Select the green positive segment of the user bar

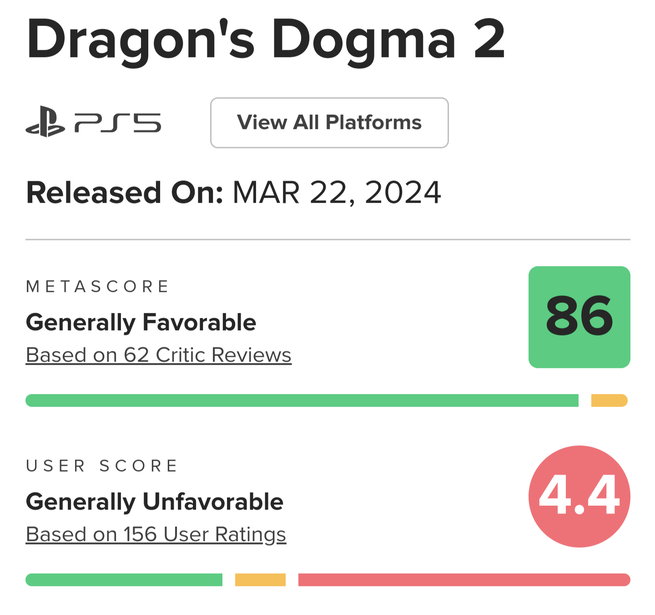[123, 580]
